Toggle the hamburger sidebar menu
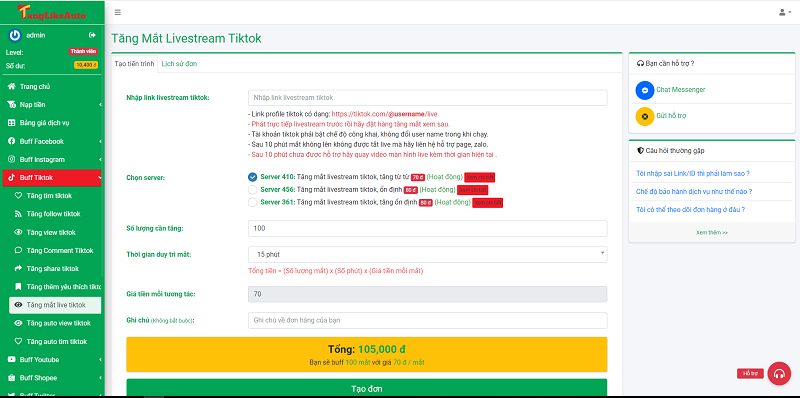This screenshot has width=800, height=398. coord(118,12)
